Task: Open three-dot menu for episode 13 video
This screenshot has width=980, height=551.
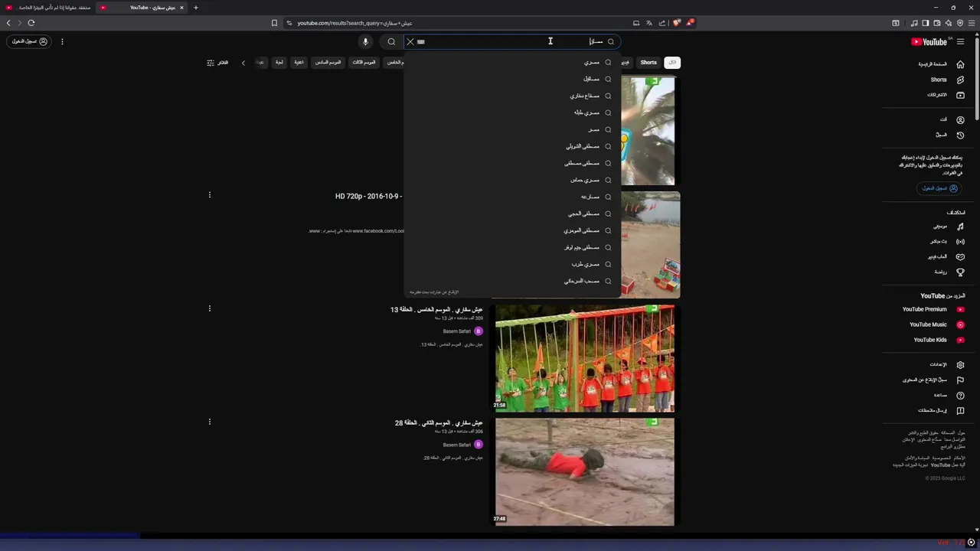Action: click(209, 309)
